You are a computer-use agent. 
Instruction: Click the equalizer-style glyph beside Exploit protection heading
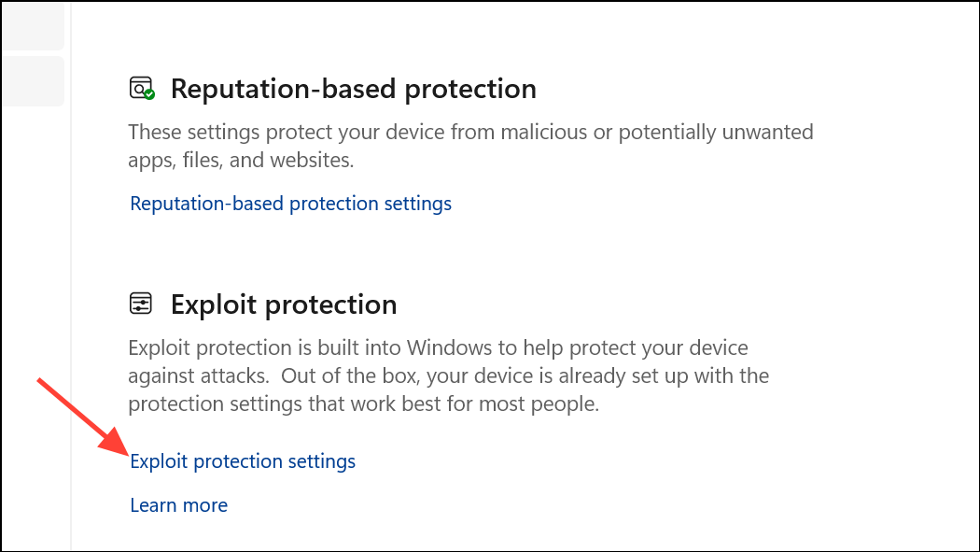point(140,304)
